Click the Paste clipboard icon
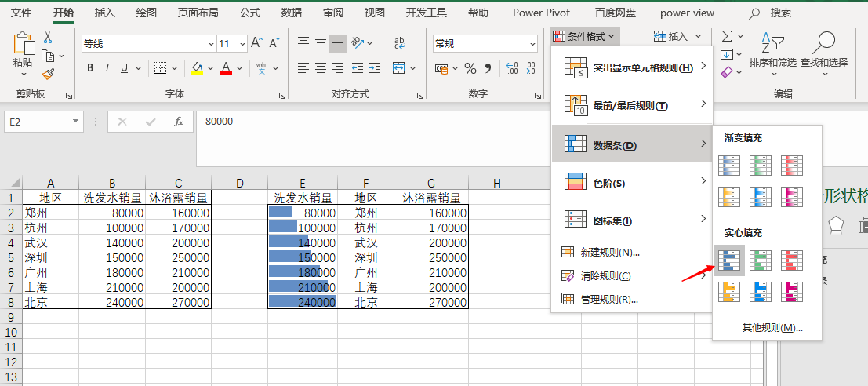868x386 pixels. click(24, 43)
